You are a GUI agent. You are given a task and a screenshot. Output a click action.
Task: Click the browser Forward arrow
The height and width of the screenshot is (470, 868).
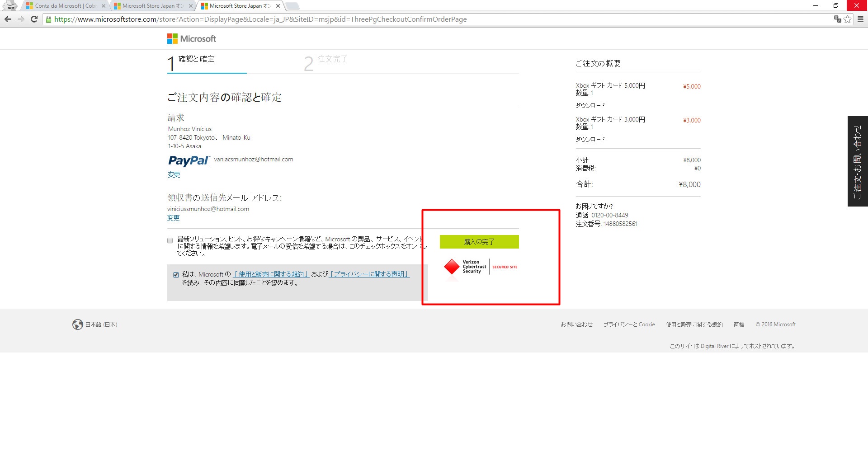coord(21,19)
